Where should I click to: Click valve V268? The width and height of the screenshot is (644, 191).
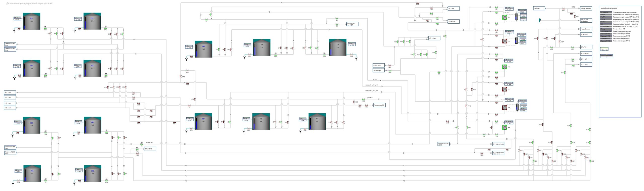tap(180, 77)
